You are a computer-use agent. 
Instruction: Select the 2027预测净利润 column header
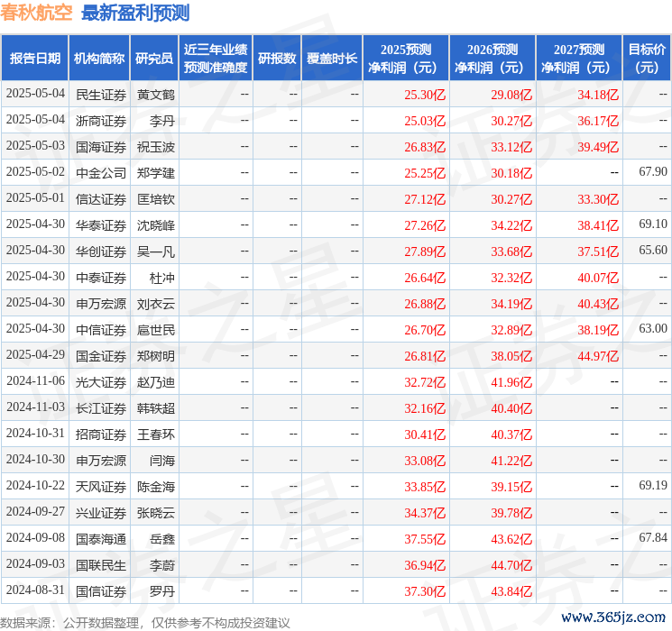pos(579,58)
